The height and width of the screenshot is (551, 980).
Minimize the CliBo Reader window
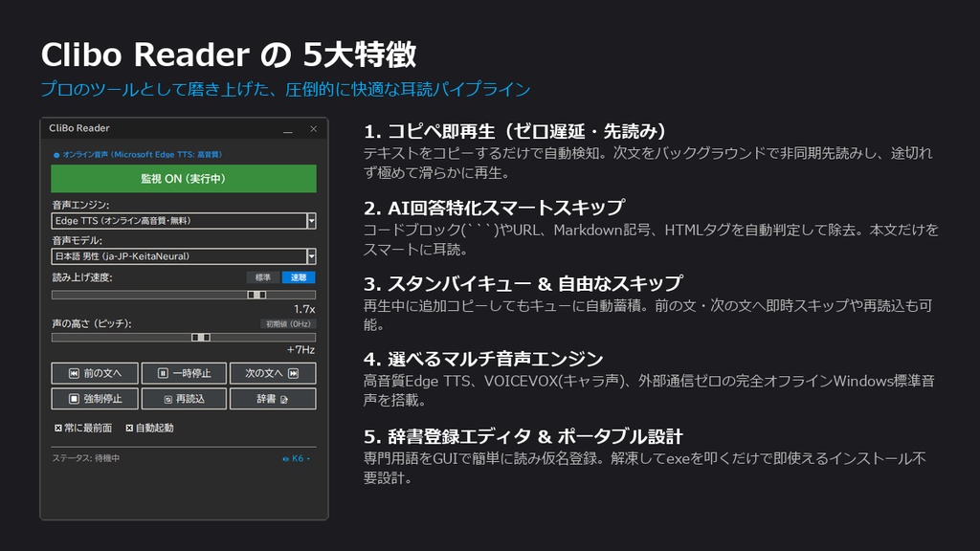(x=287, y=129)
